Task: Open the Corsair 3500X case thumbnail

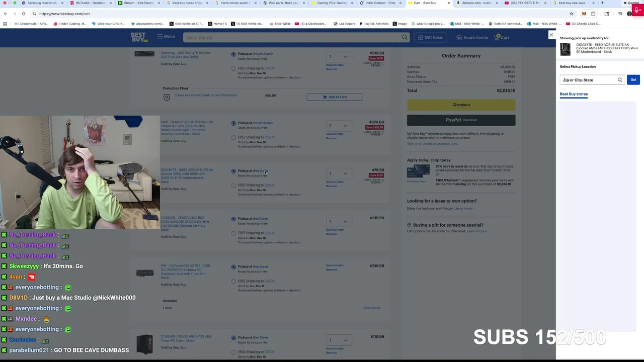Action: (144, 344)
